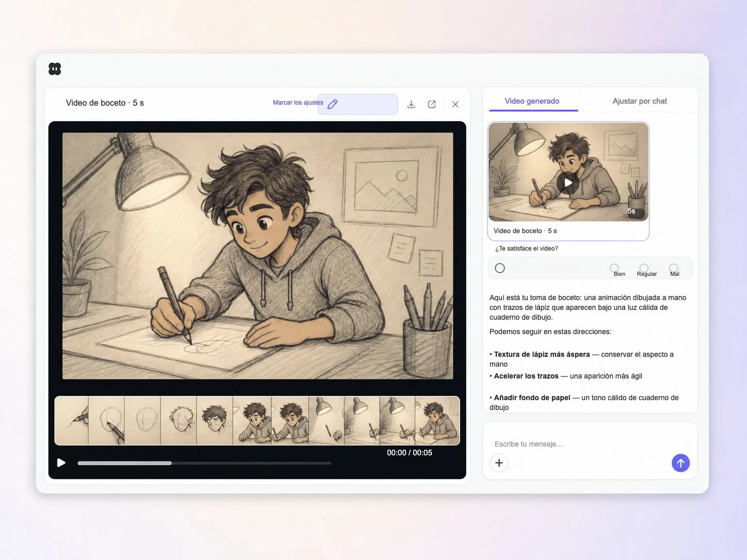Open the Ajustar por chat tab

pos(640,101)
